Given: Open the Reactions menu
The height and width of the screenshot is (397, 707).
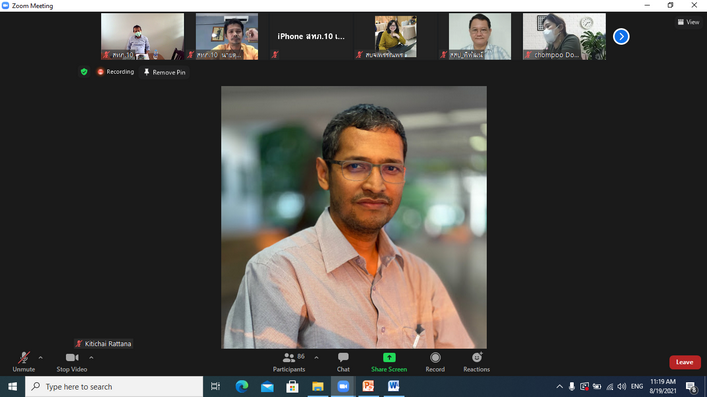Looking at the screenshot, I should [477, 362].
